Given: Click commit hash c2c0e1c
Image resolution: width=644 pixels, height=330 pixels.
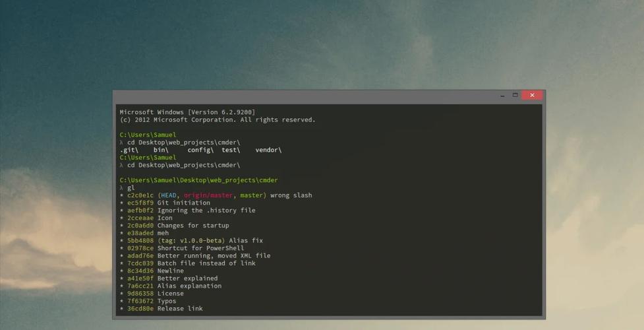Looking at the screenshot, I should pos(140,195).
